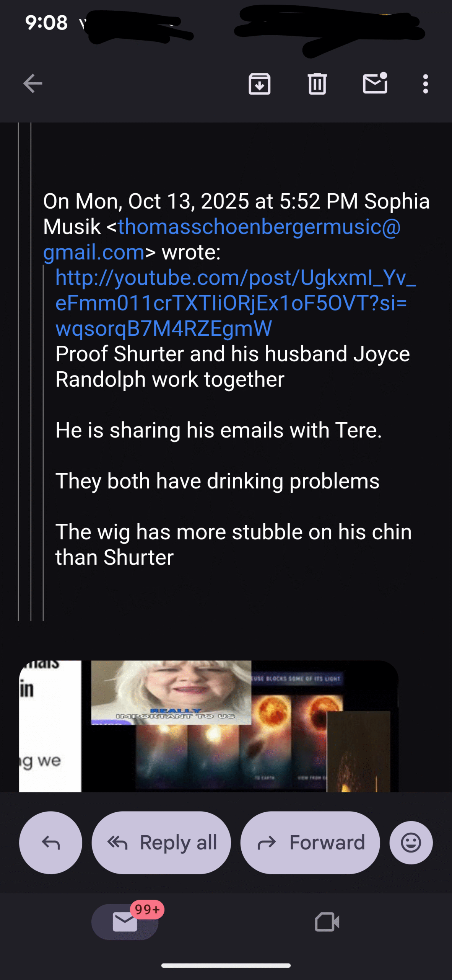
Task: Open the youtube.com/post link
Action: pyautogui.click(x=235, y=303)
